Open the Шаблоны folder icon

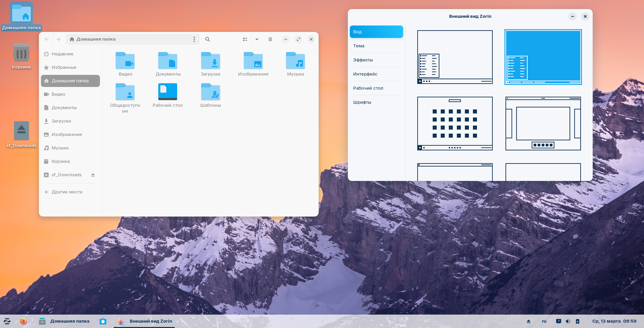(x=210, y=92)
